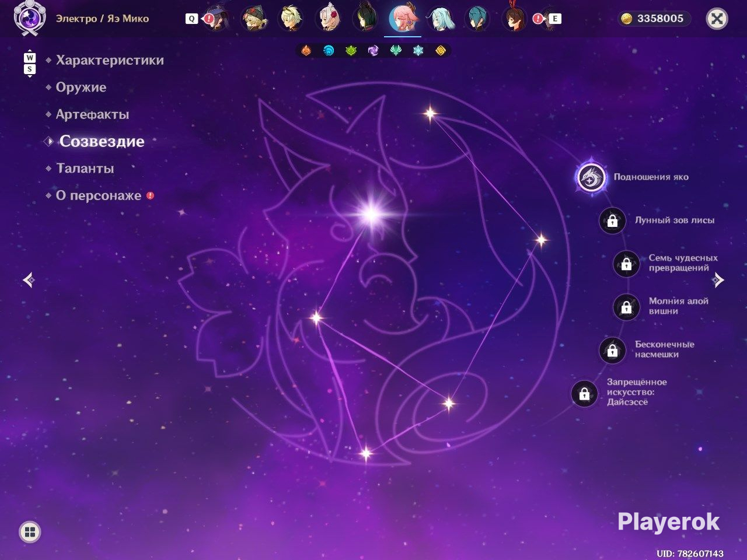Select the white-haired character with red flower
Viewport: 747px width, 560px height.
point(327,19)
